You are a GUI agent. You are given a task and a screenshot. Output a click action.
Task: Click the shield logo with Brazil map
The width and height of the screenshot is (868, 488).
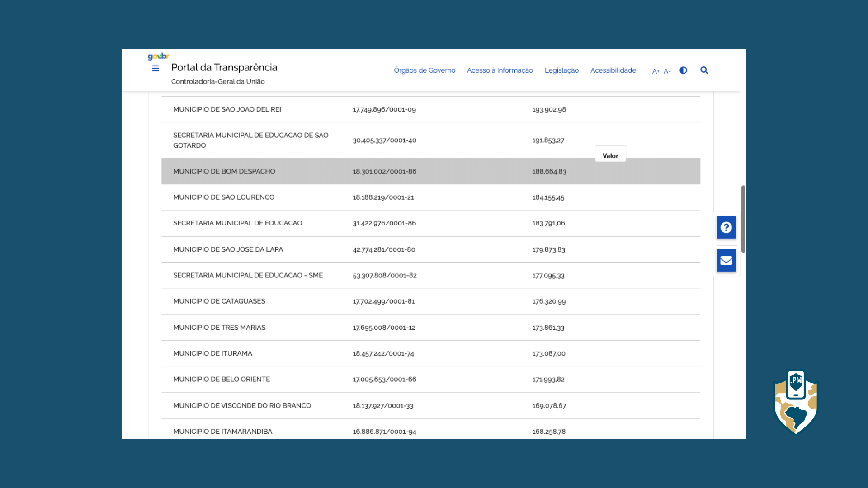point(796,402)
